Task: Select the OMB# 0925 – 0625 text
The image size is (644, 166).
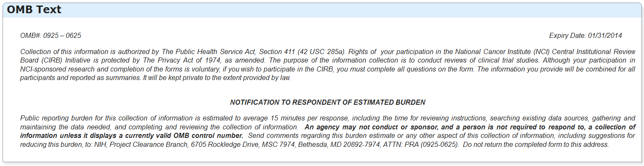Action: 51,36
